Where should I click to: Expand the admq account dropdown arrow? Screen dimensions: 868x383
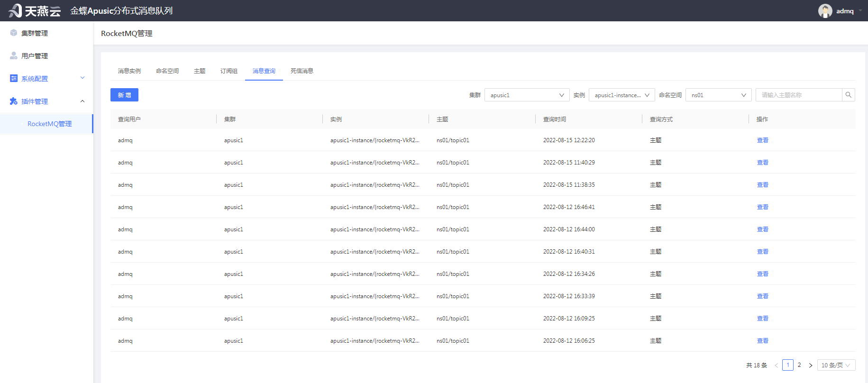pyautogui.click(x=860, y=10)
